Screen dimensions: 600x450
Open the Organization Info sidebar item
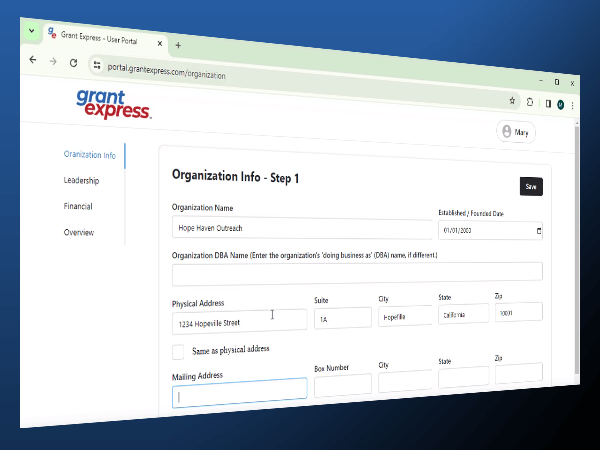(x=90, y=155)
